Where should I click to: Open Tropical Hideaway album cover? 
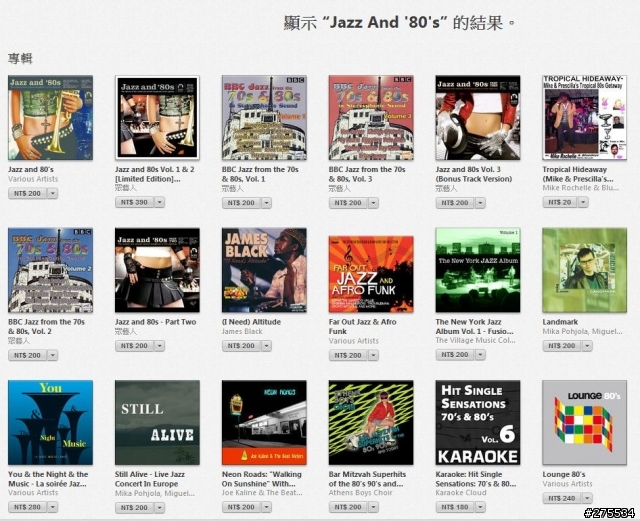584,118
